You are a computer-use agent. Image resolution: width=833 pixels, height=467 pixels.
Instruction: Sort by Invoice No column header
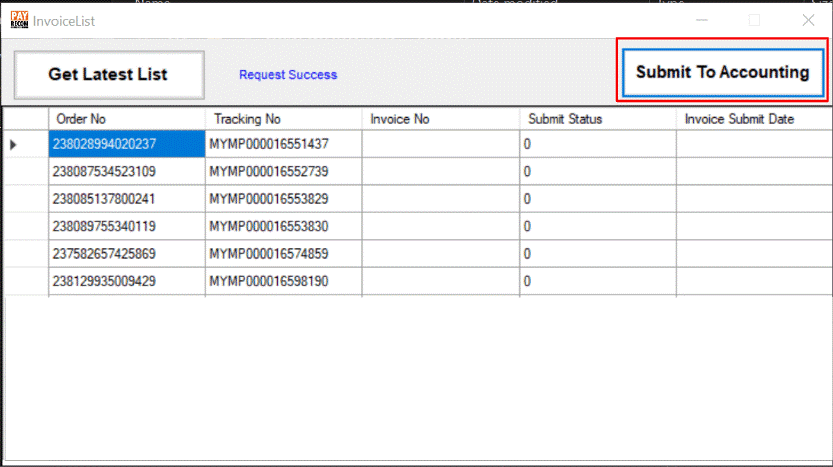(440, 119)
